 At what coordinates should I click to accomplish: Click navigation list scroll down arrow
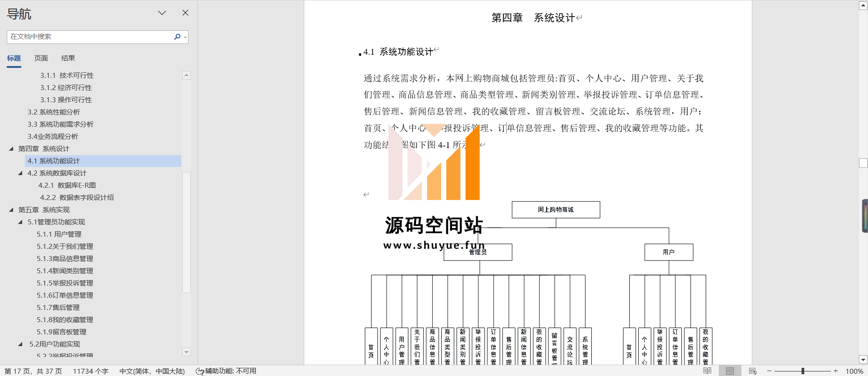pyautogui.click(x=186, y=352)
